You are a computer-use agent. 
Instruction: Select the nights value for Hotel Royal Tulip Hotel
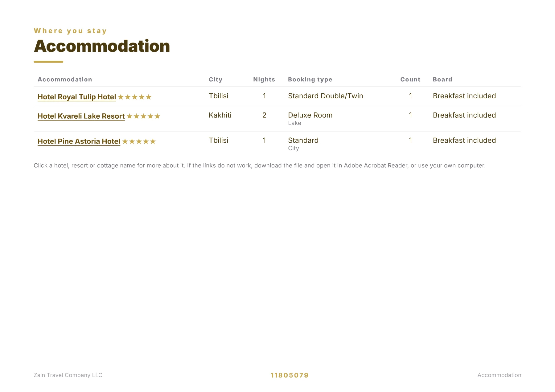coord(264,96)
